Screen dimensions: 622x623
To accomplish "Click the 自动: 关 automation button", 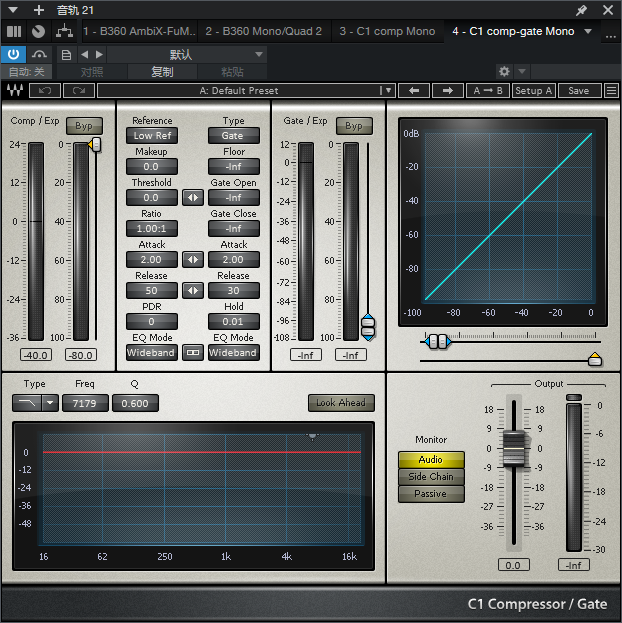I will (x=26, y=72).
